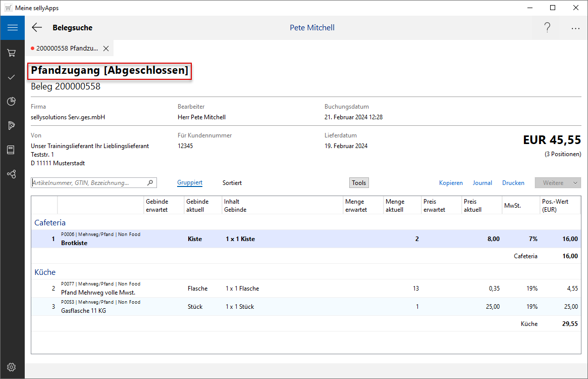Click into the Artikelnummer search field

point(88,183)
